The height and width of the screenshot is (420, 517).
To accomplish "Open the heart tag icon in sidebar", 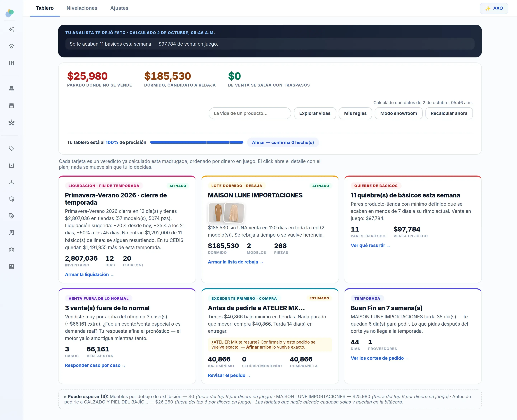I will click(11, 216).
